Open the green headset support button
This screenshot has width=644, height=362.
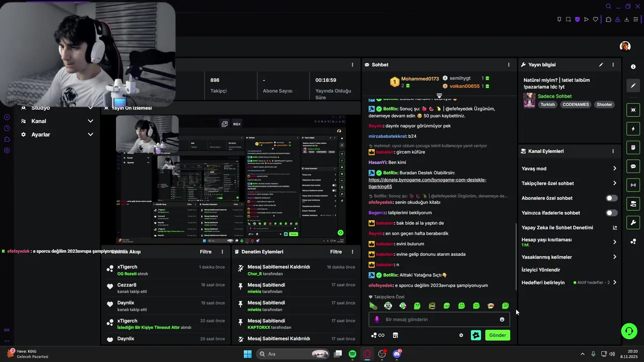(629, 331)
